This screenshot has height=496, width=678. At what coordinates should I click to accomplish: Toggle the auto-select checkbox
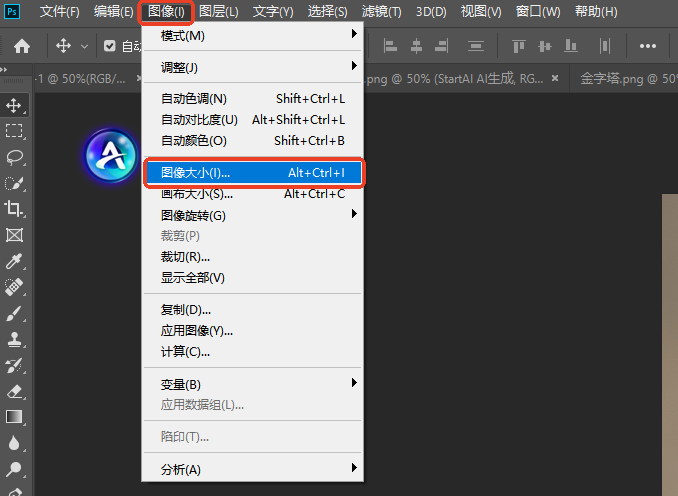coord(109,45)
